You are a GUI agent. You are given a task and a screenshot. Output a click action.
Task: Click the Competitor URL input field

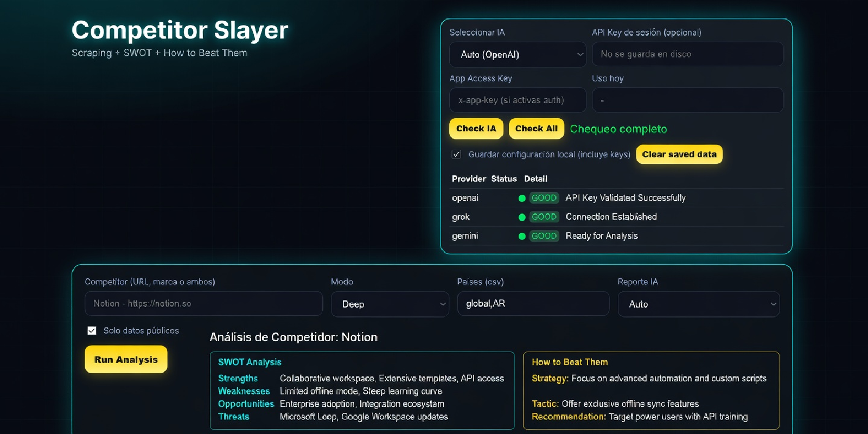(x=203, y=304)
